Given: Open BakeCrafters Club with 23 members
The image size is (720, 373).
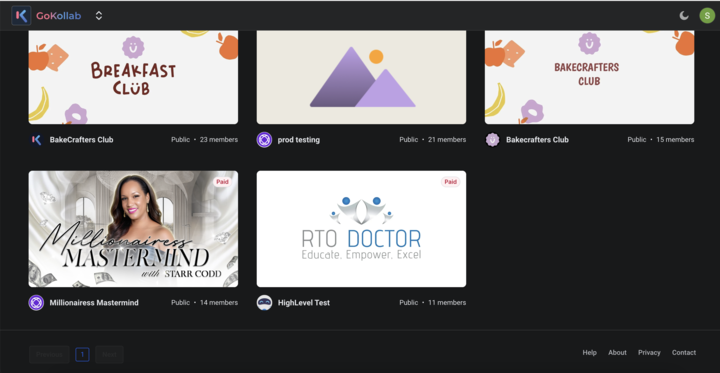Looking at the screenshot, I should point(81,140).
